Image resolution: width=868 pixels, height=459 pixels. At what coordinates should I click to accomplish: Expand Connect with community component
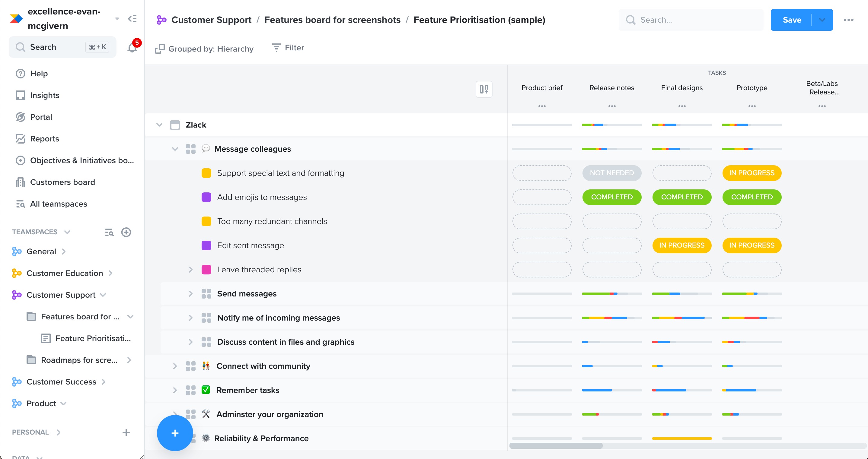coord(175,366)
